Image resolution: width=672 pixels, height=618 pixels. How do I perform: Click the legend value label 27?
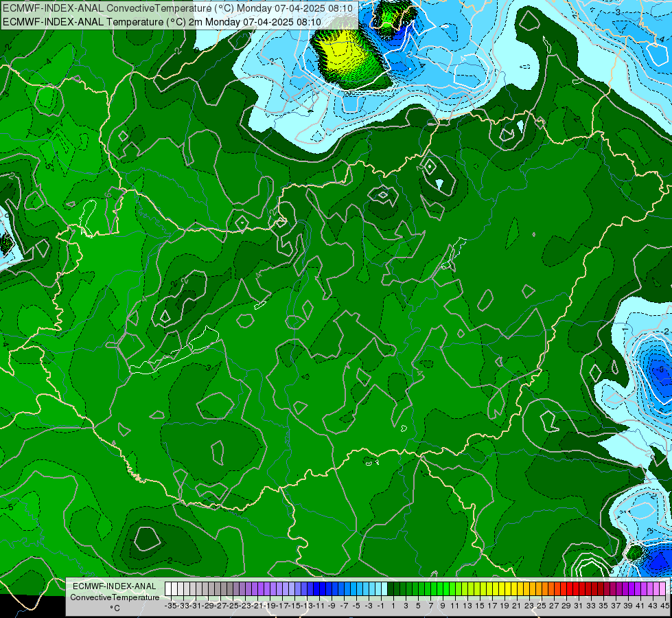click(x=554, y=606)
